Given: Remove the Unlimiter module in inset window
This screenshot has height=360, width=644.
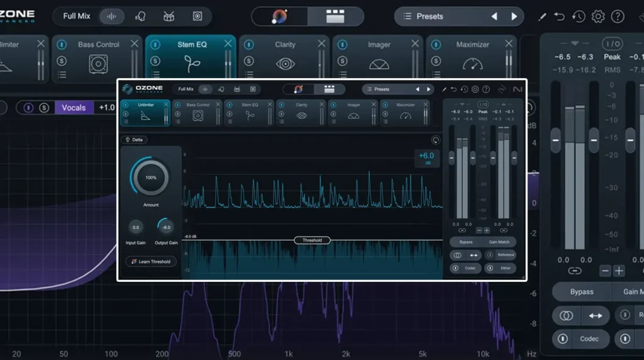Looking at the screenshot, I should pos(166,105).
